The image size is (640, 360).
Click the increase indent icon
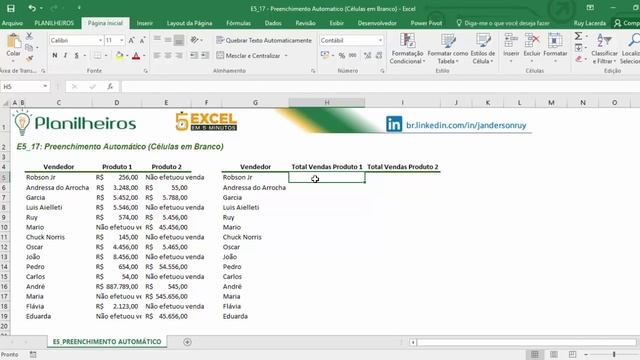click(205, 56)
